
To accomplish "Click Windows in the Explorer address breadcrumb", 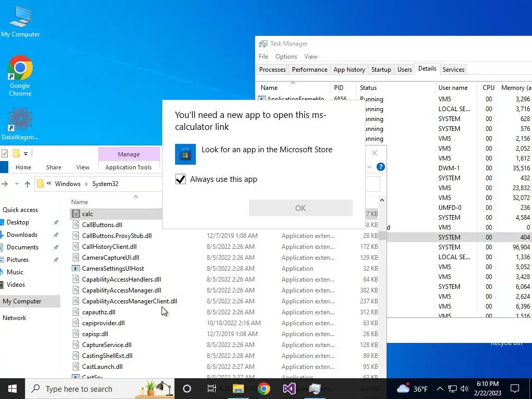I will [x=68, y=184].
